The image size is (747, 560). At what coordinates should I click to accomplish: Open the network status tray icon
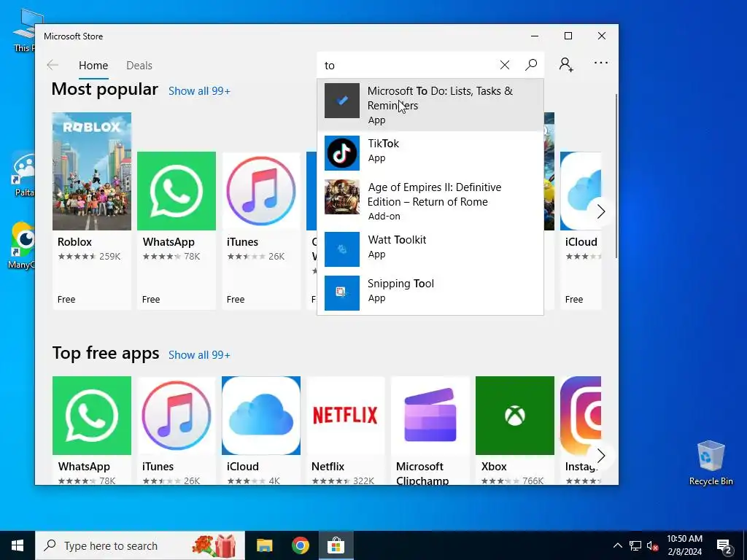(x=635, y=545)
